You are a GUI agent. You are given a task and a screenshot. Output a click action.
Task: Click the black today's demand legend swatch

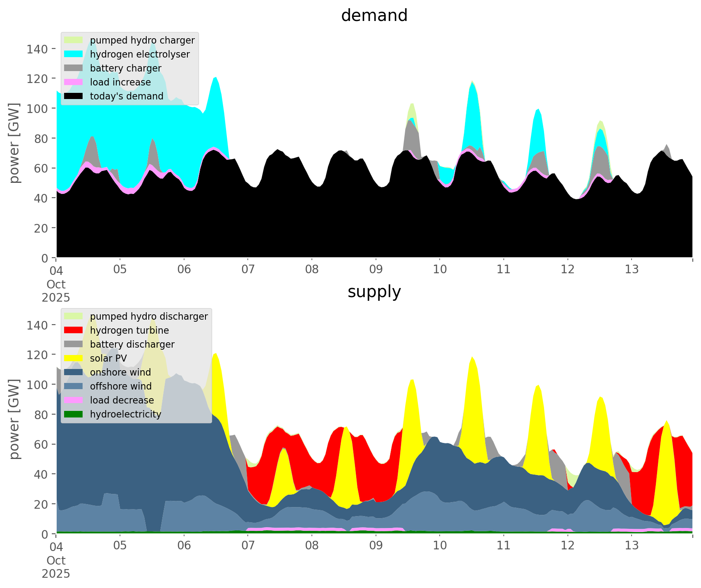click(74, 96)
